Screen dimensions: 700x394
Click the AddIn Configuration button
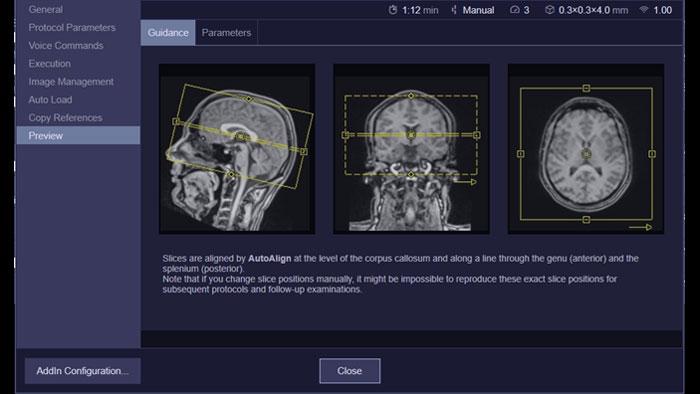83,371
